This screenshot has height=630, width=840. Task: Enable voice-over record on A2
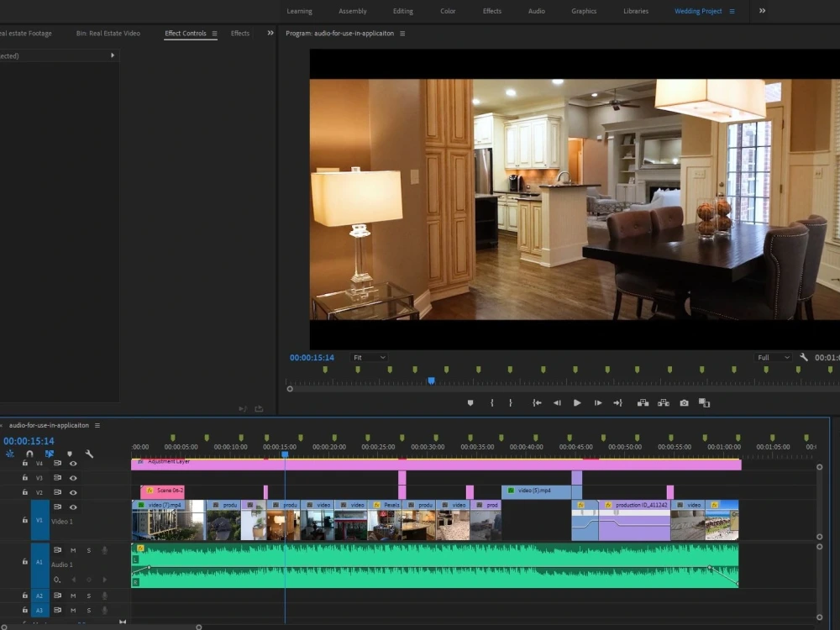tap(105, 596)
